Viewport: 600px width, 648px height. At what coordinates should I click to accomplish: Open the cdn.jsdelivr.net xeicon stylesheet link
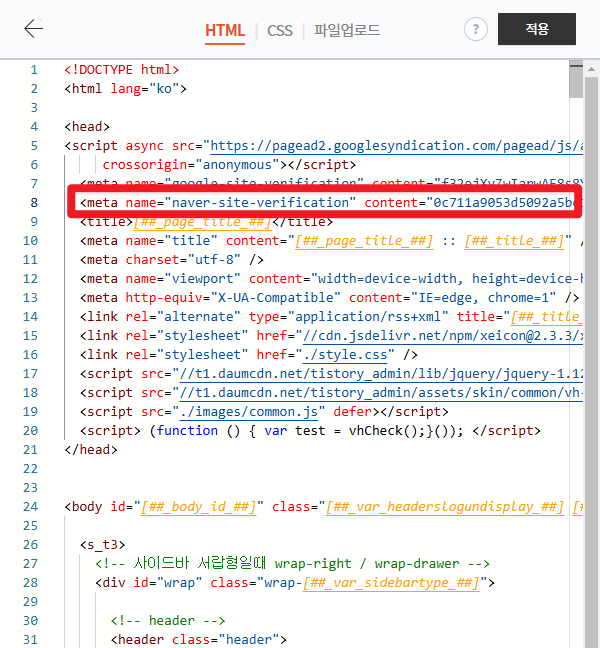point(443,336)
